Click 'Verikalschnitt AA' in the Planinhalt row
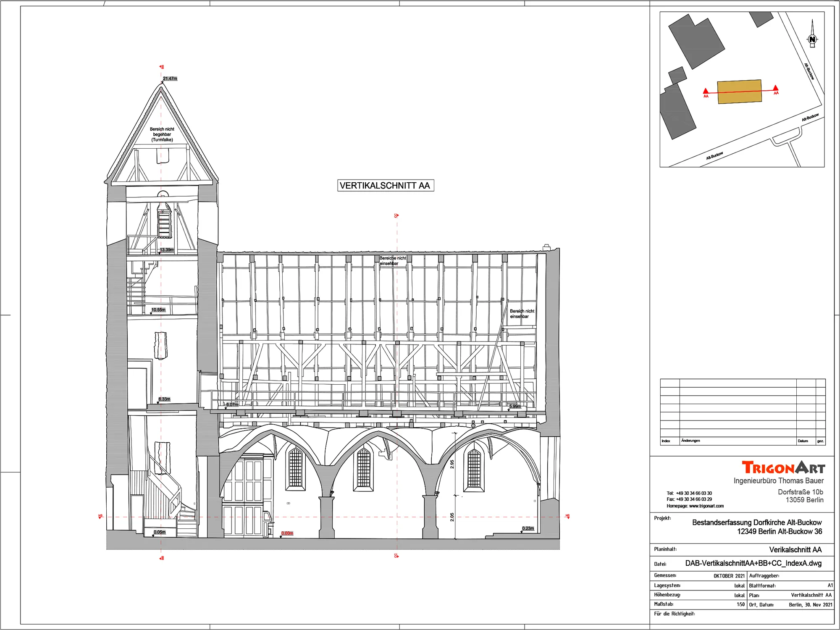 pos(795,550)
